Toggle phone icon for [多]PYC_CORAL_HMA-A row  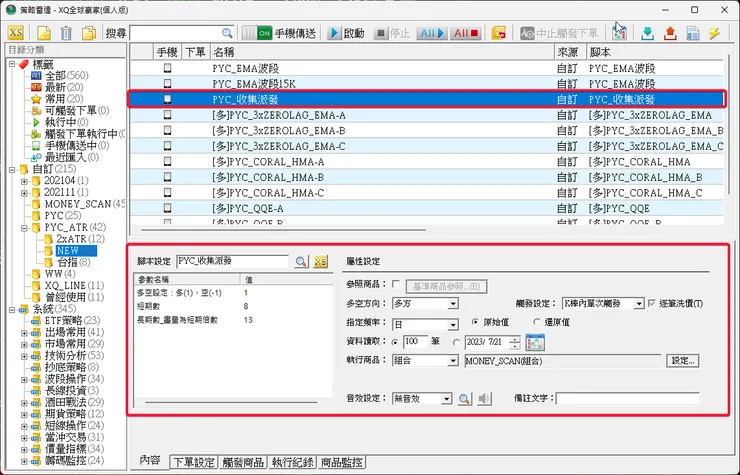167,161
